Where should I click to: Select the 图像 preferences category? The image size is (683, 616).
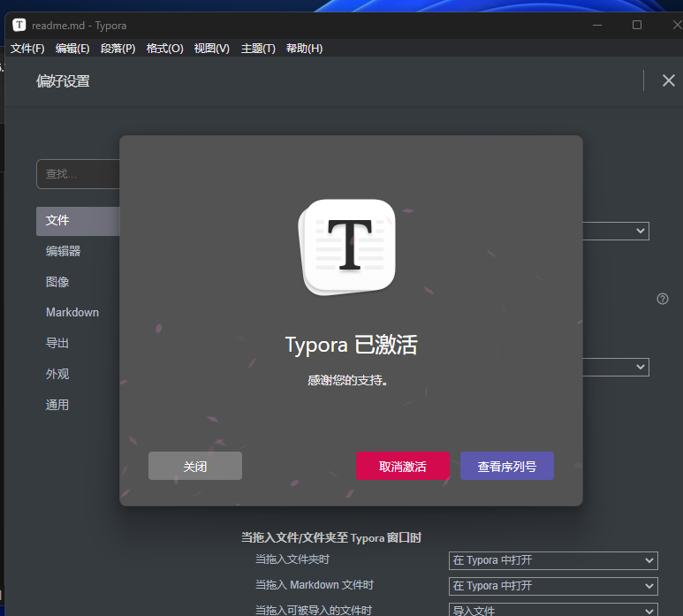(57, 282)
